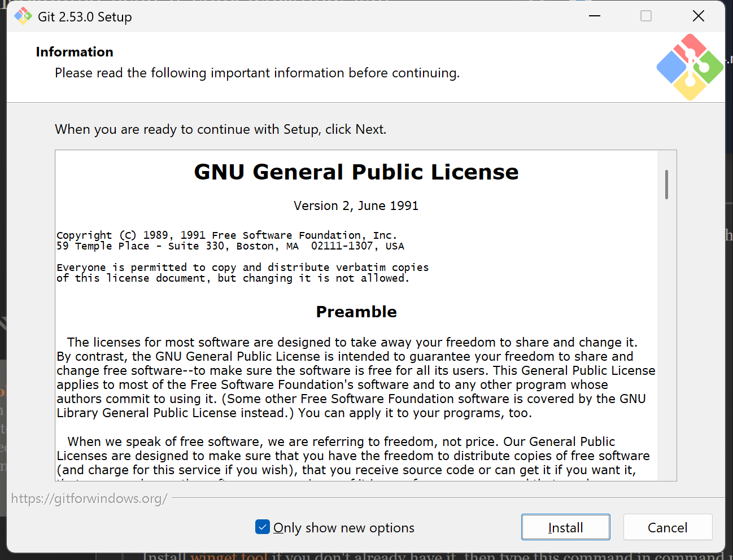
Task: Click the large Git logo in header
Action: point(690,67)
